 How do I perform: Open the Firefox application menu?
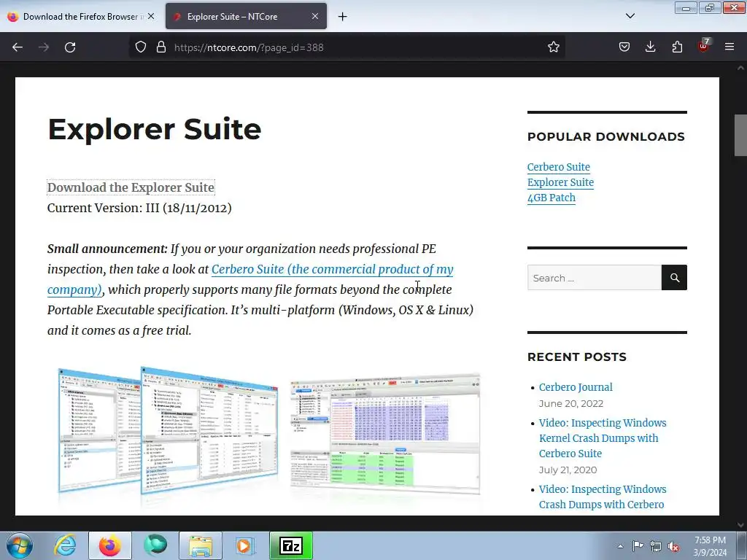click(729, 47)
